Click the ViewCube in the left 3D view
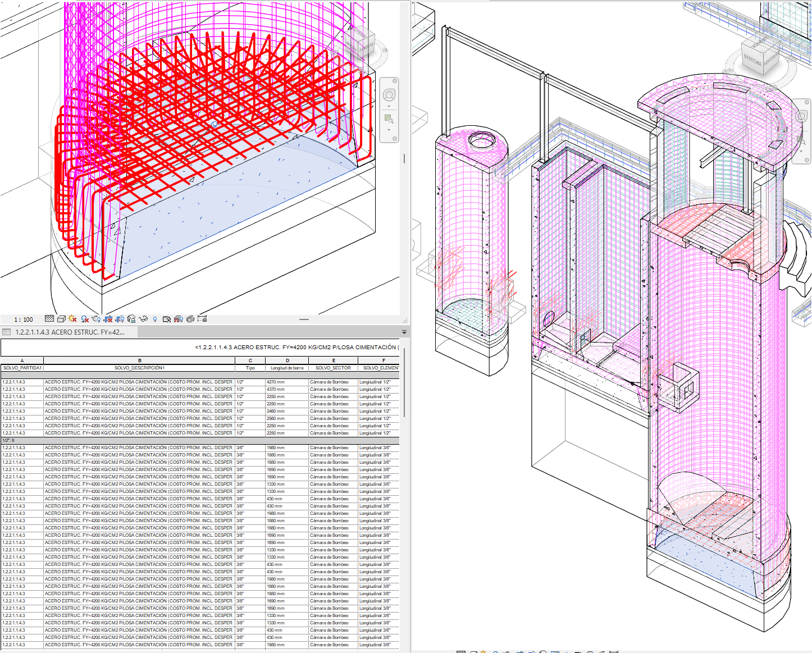812x653 pixels. (x=359, y=43)
